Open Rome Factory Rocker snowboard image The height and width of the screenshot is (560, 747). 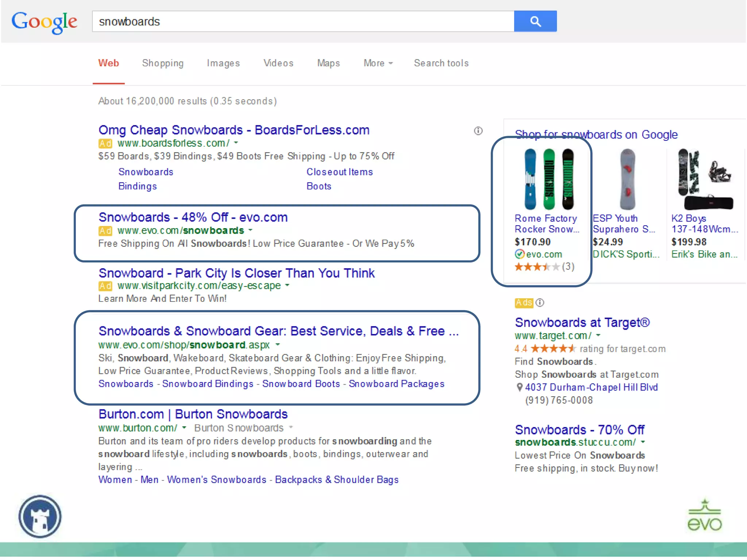pyautogui.click(x=548, y=179)
